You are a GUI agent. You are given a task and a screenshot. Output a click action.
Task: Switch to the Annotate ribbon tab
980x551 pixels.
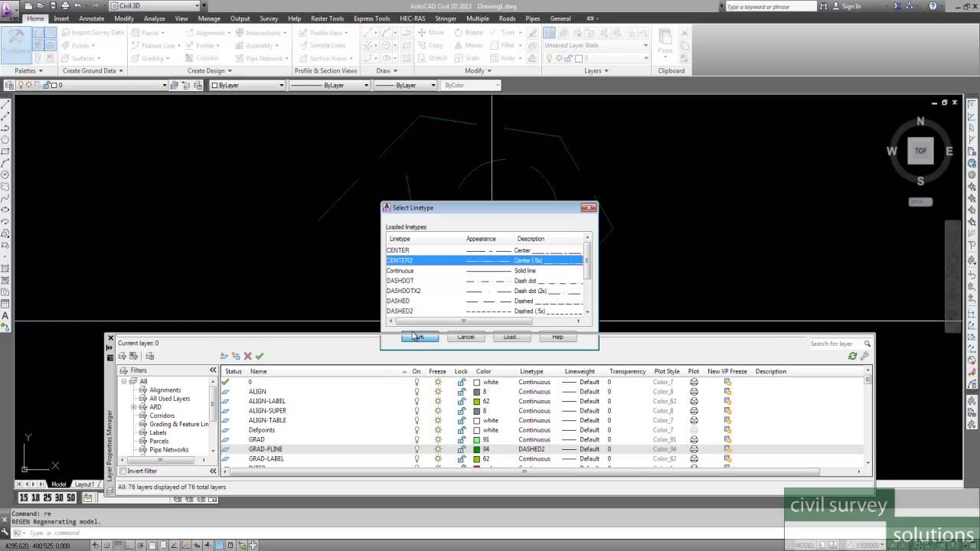click(92, 18)
